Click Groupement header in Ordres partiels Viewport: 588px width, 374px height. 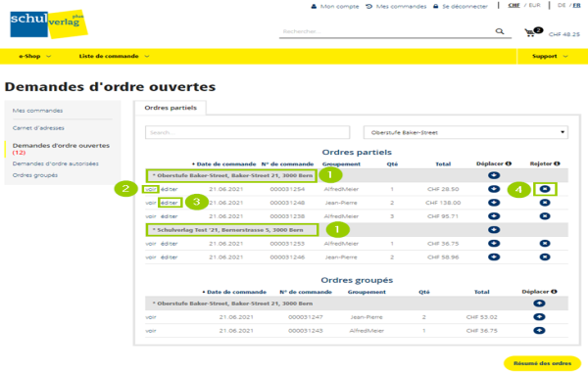click(341, 164)
